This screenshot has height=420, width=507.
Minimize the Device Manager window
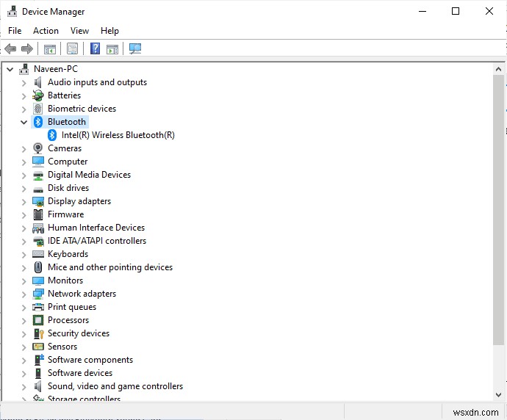point(422,11)
